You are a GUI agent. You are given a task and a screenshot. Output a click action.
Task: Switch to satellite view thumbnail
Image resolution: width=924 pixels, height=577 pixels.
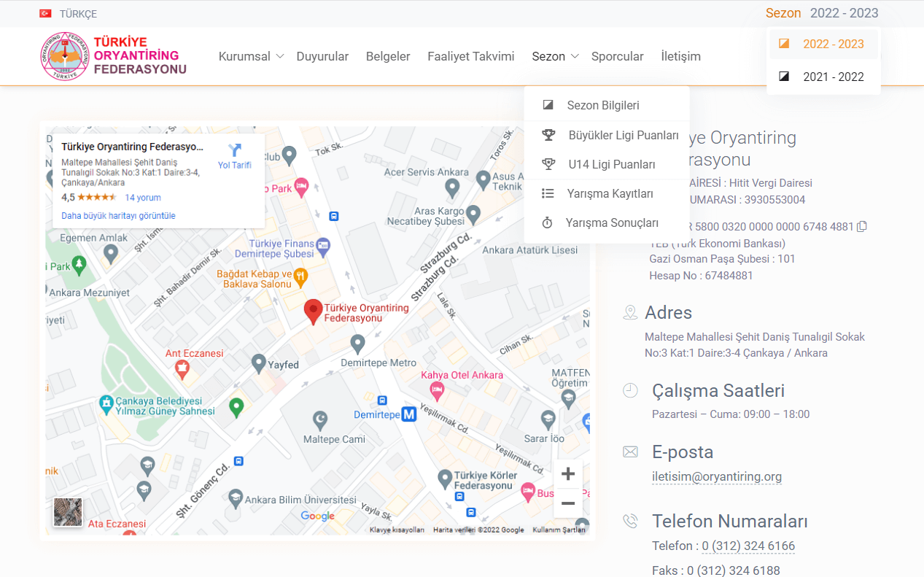68,512
